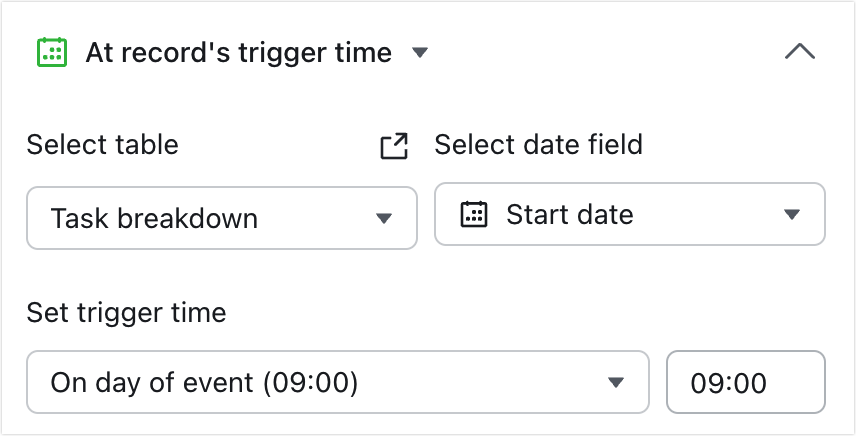Click the arrow in Task breakdown selector
This screenshot has width=856, height=436.
pyautogui.click(x=384, y=219)
